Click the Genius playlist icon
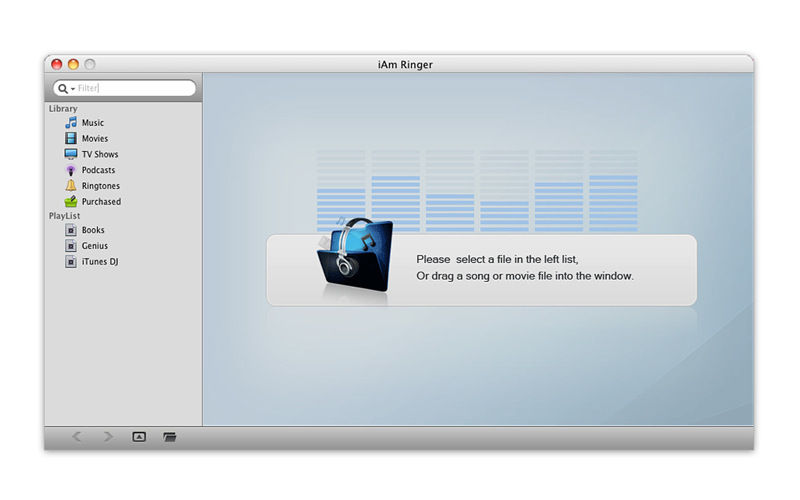Image resolution: width=800 pixels, height=500 pixels. coord(71,246)
